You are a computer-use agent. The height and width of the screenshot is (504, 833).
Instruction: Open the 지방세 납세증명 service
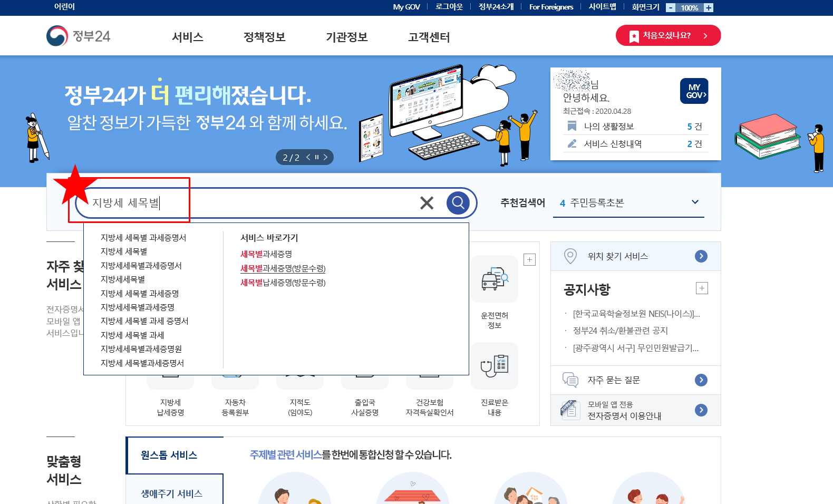[x=170, y=407]
